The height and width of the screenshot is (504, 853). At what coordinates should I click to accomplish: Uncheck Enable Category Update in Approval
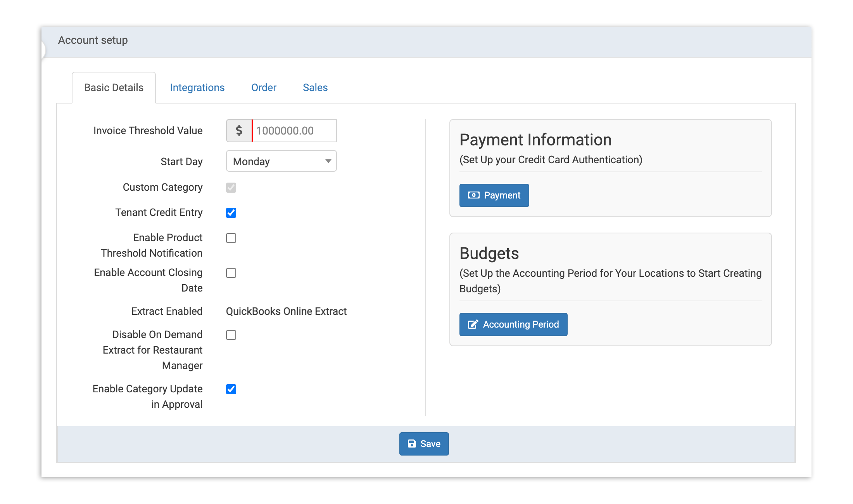231,389
